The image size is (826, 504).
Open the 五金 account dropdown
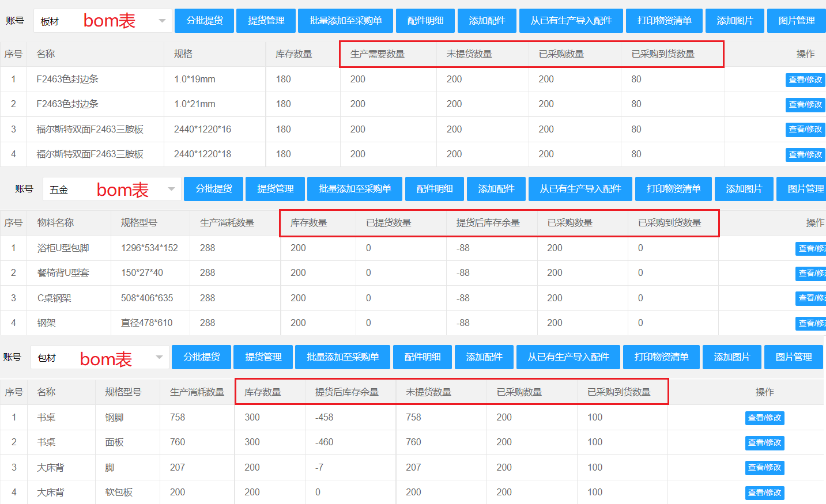click(x=112, y=189)
